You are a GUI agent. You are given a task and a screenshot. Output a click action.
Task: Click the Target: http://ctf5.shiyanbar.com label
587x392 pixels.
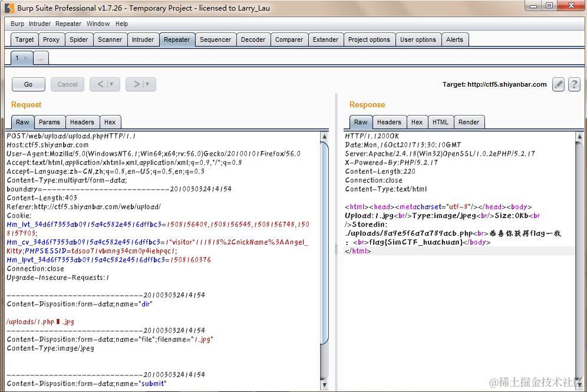click(x=494, y=84)
